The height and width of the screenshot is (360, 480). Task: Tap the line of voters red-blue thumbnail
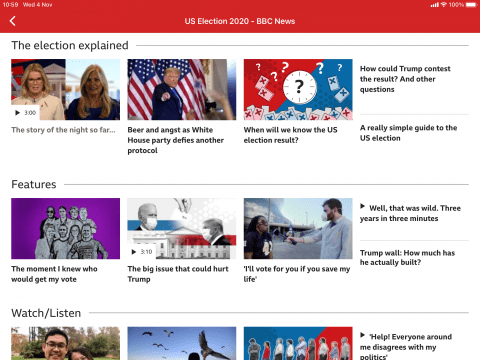point(298,343)
